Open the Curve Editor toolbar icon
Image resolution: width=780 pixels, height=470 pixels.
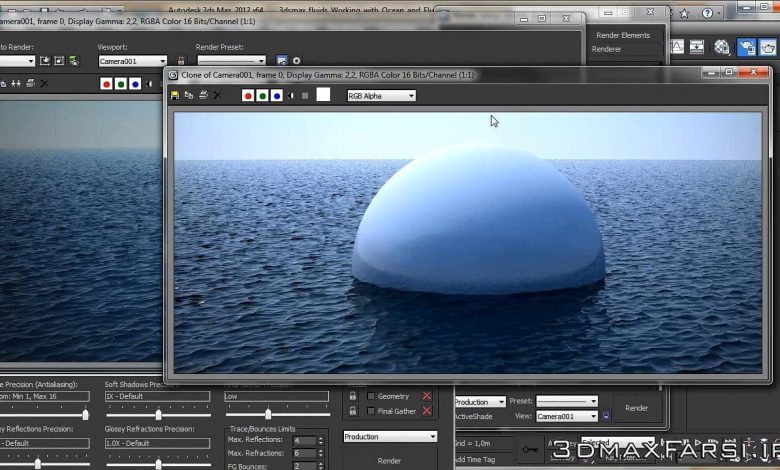point(677,47)
